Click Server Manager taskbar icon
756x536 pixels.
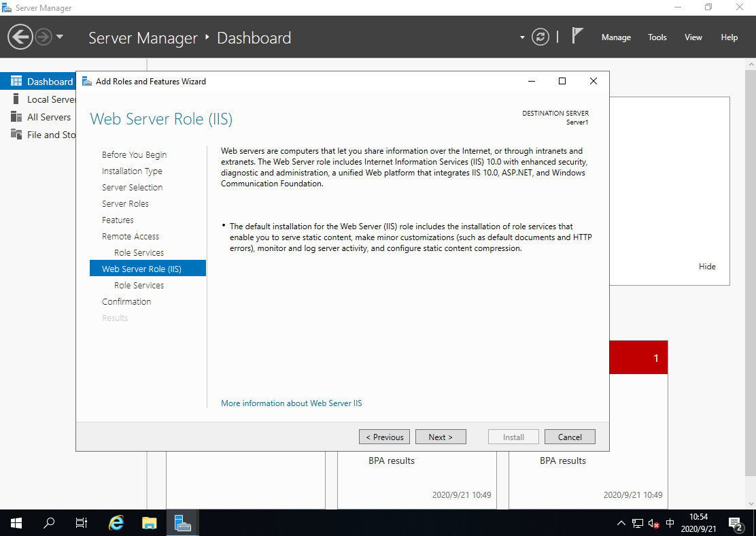click(x=183, y=522)
